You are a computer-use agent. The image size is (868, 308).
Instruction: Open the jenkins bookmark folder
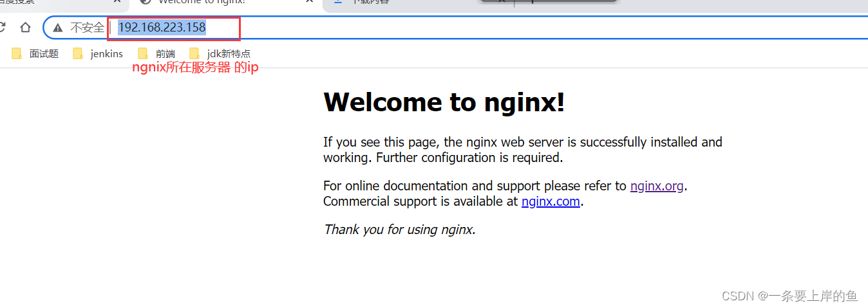[x=98, y=54]
